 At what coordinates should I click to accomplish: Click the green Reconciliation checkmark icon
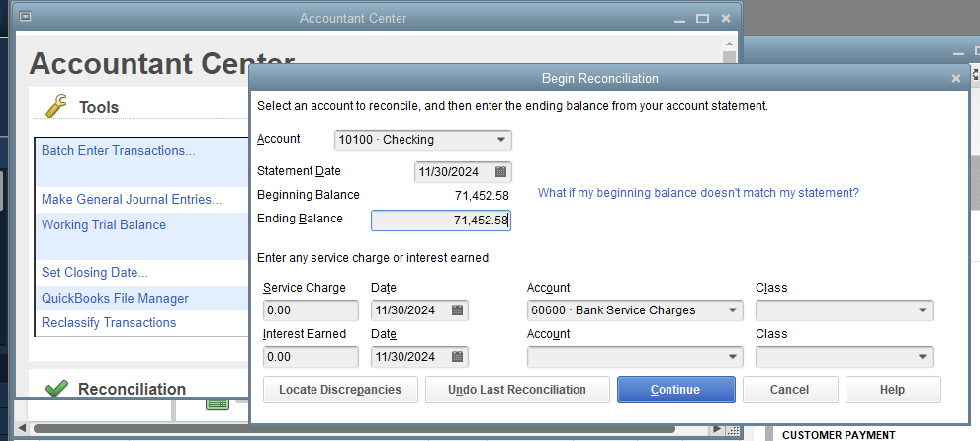point(56,389)
